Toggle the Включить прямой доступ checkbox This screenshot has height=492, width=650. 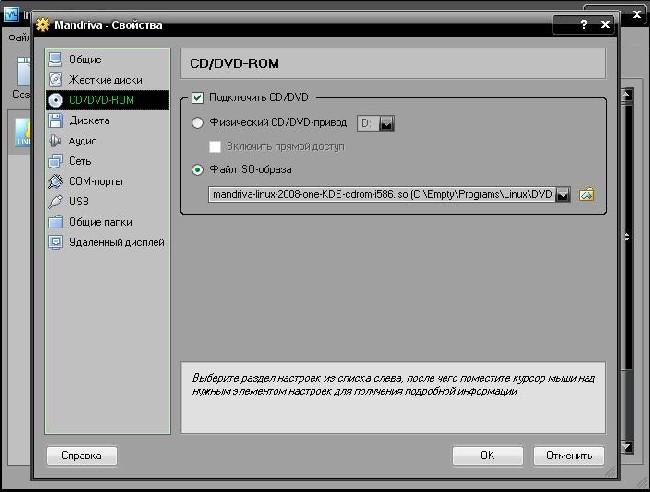point(215,147)
